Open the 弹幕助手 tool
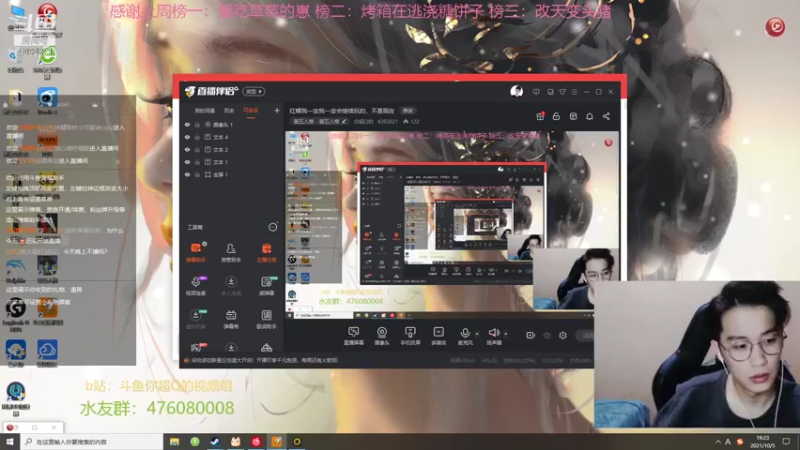The image size is (800, 450). pos(196,253)
